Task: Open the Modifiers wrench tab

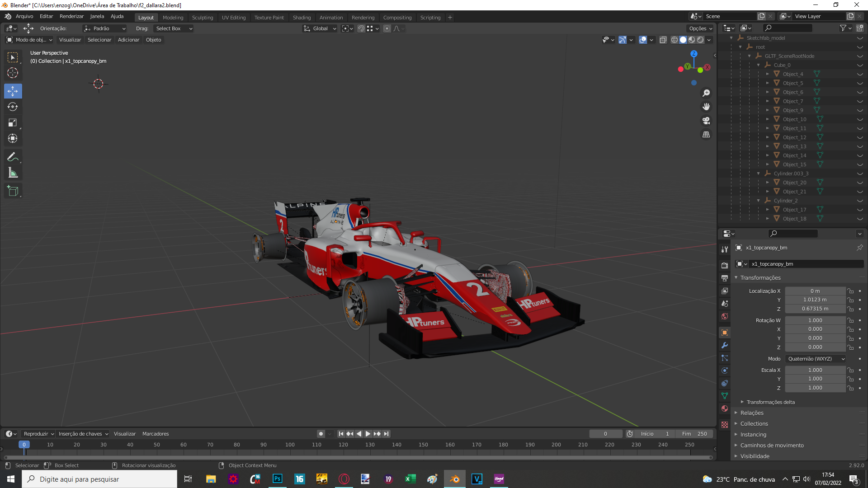Action: click(x=725, y=345)
